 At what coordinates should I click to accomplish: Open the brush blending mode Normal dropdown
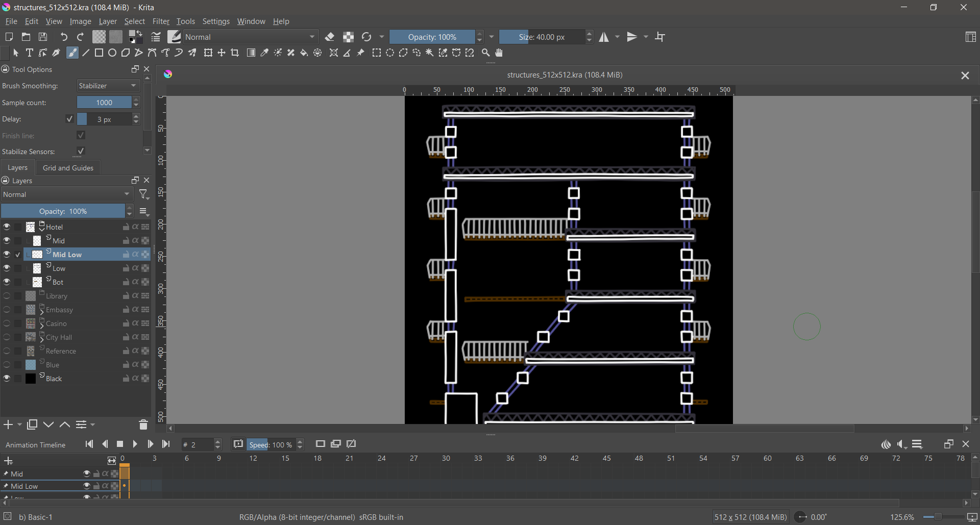coord(251,37)
